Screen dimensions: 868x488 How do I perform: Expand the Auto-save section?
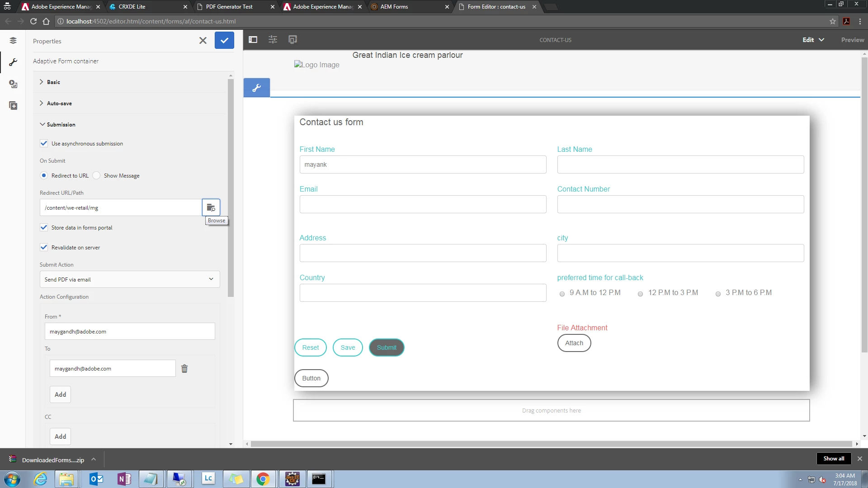[x=59, y=103]
